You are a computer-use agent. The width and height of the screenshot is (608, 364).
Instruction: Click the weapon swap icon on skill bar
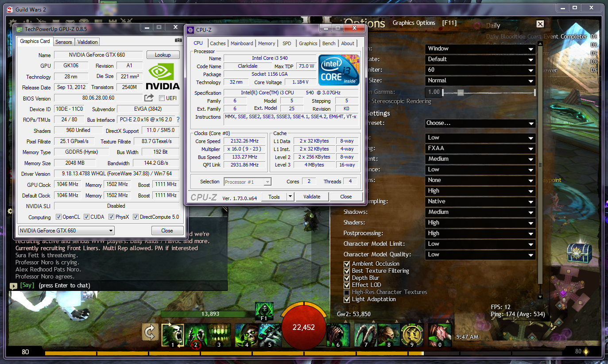150,332
